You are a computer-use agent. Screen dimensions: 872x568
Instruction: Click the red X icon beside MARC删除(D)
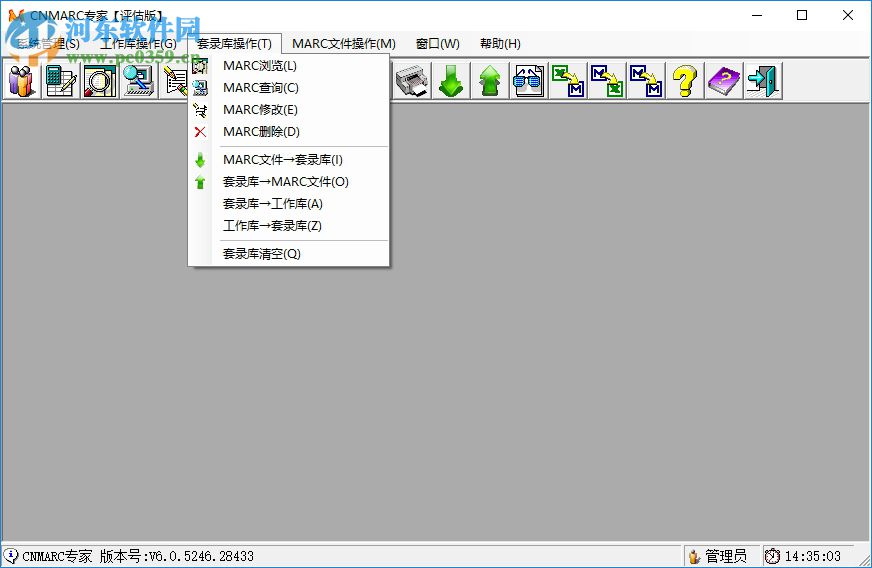coord(200,132)
